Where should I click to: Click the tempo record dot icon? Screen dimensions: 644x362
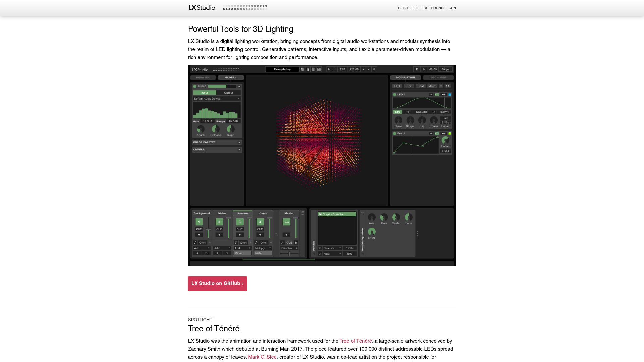[374, 69]
